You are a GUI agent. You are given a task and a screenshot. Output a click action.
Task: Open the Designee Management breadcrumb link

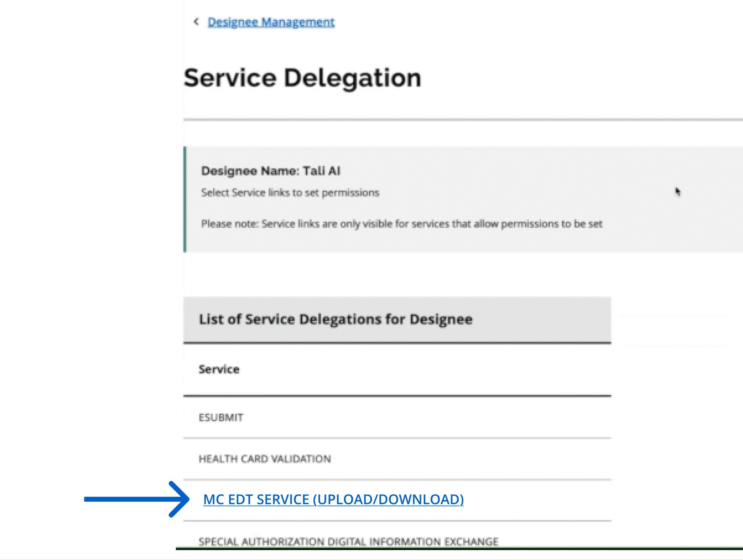pyautogui.click(x=271, y=22)
